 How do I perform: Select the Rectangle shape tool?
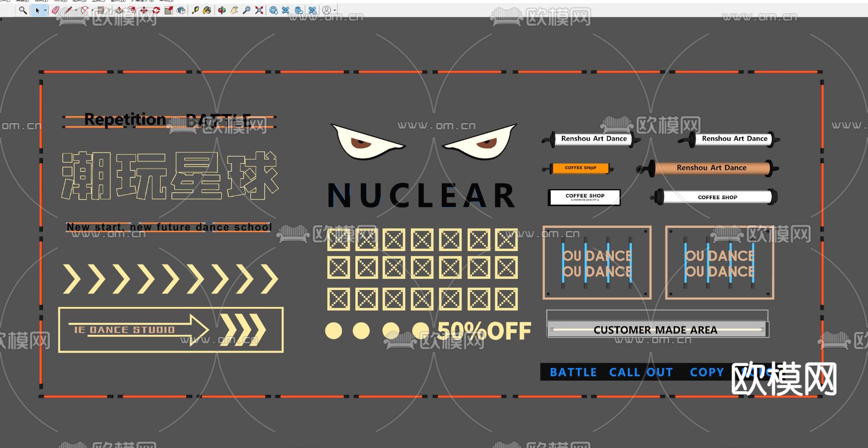(x=100, y=10)
